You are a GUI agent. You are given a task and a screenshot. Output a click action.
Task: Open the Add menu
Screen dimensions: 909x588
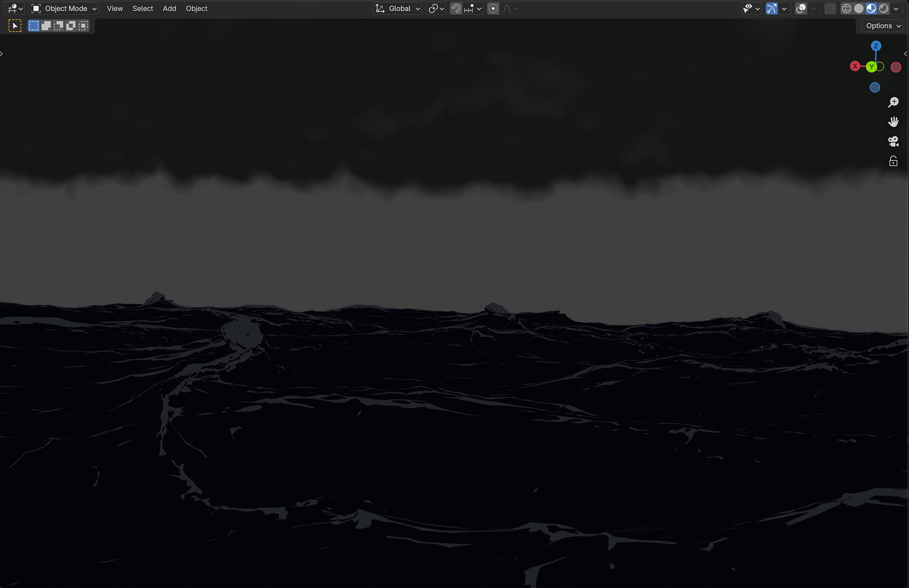click(x=169, y=9)
